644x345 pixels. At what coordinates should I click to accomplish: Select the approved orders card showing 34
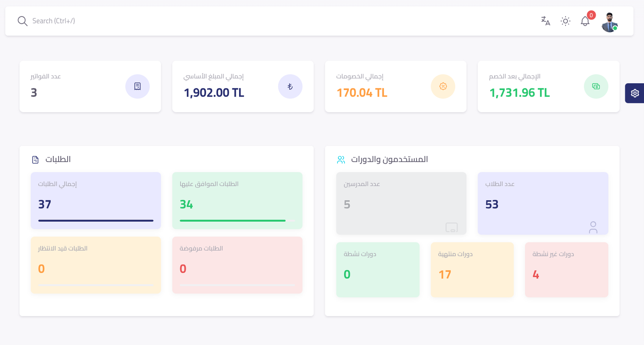point(237,200)
